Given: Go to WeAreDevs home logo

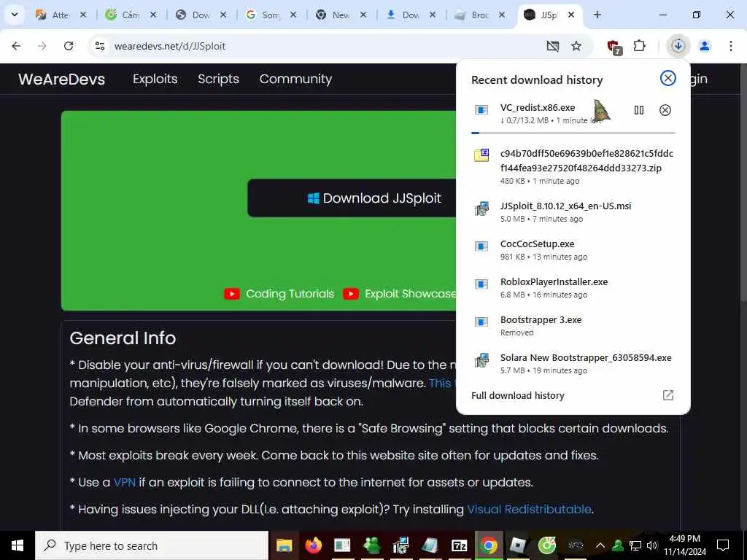Looking at the screenshot, I should [61, 79].
